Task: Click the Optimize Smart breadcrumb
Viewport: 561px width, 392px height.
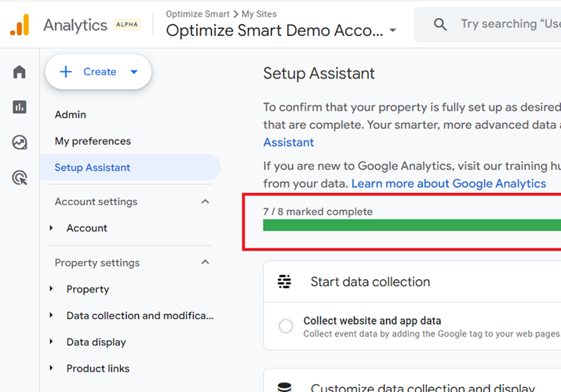Action: pos(198,14)
